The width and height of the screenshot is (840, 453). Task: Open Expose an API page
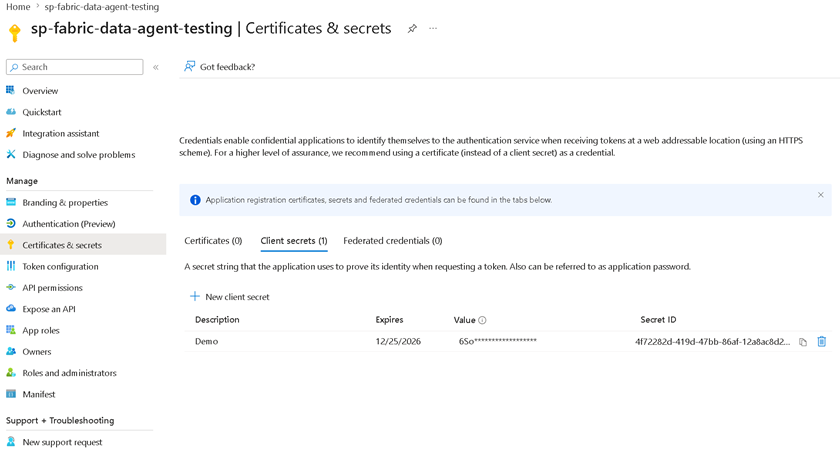coord(49,309)
